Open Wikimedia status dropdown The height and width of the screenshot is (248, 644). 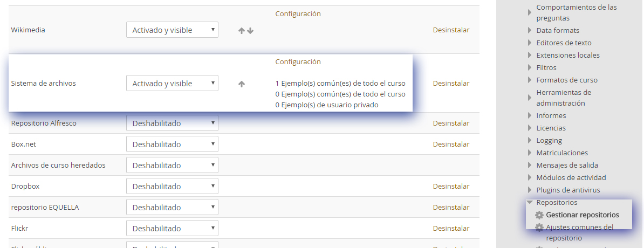[x=172, y=30]
